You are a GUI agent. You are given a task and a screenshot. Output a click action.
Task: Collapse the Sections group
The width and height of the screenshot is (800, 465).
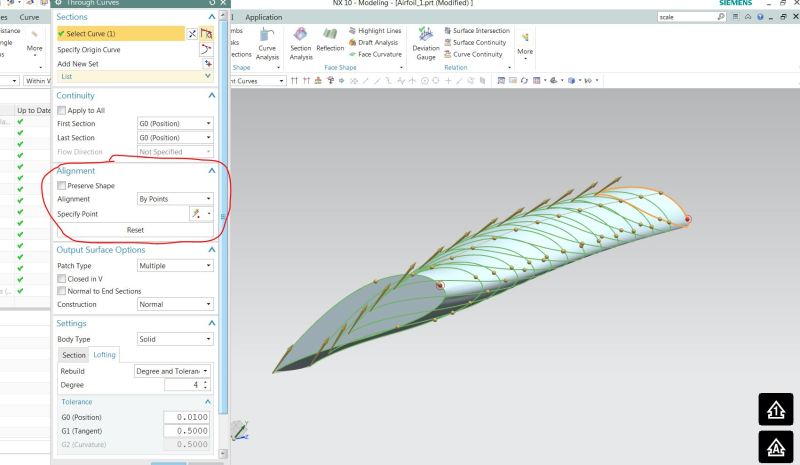(x=212, y=17)
